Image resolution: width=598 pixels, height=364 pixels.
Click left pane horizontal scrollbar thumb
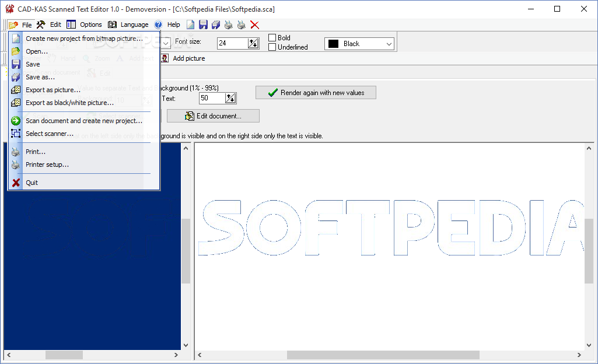tap(64, 355)
